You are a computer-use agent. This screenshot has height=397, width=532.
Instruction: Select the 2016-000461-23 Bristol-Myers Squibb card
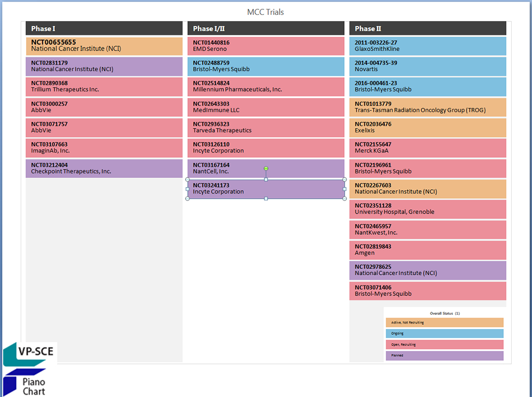point(428,87)
